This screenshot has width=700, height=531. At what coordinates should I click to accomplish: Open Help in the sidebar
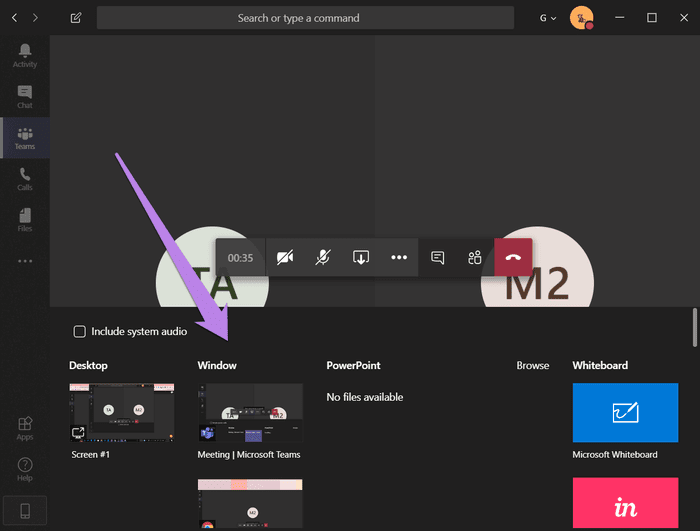[25, 469]
